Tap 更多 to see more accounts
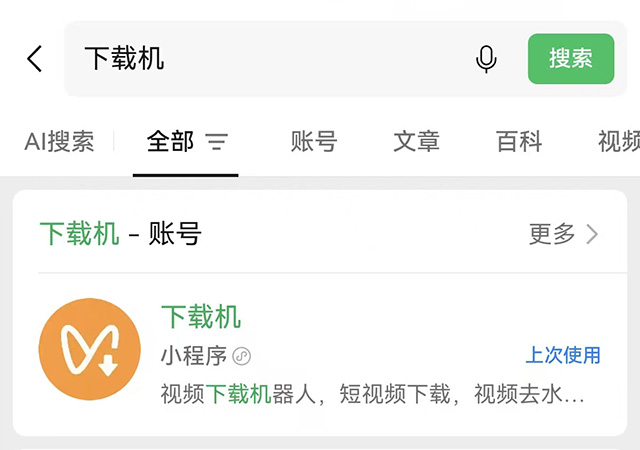This screenshot has height=450, width=640. coord(552,234)
